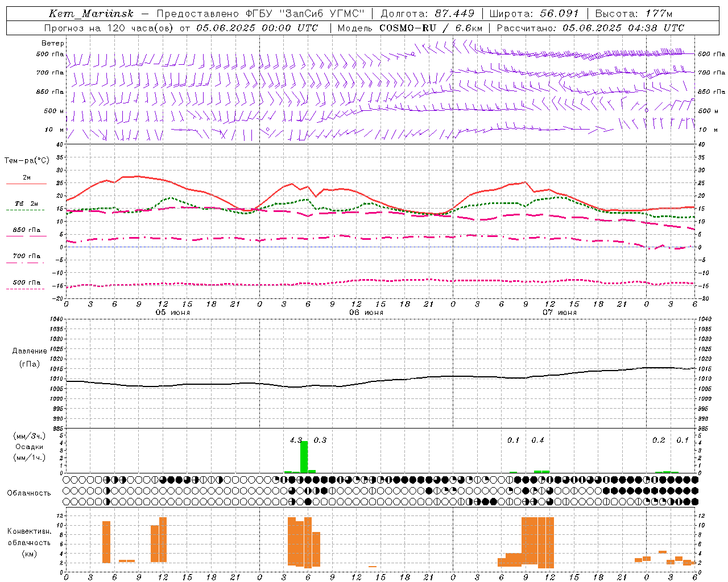
Task: Click the 05 июня date label
Action: (172, 313)
